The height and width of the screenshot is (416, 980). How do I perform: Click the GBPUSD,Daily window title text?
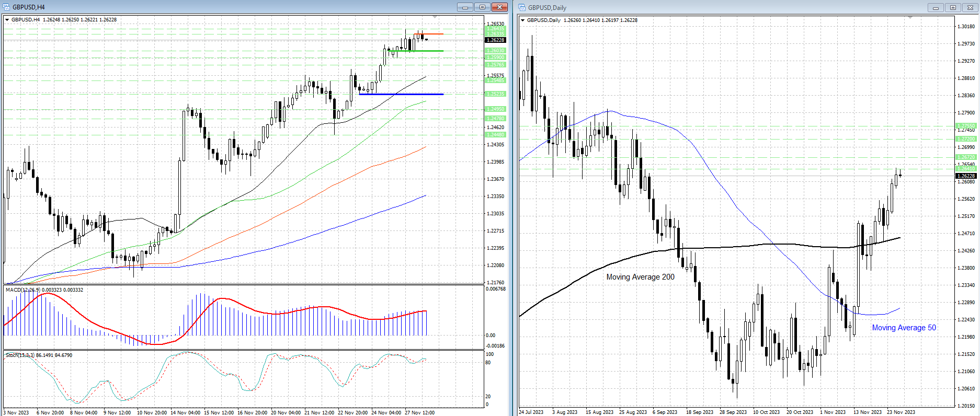pos(547,8)
